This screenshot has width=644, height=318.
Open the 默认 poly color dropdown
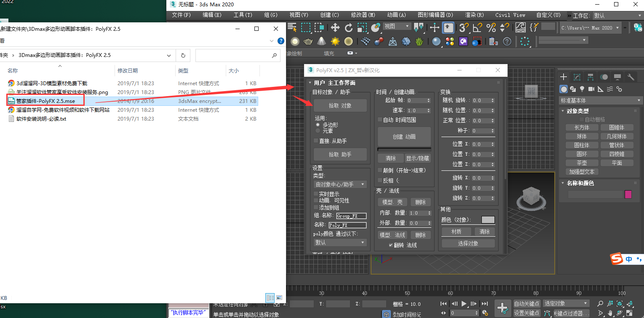click(340, 243)
